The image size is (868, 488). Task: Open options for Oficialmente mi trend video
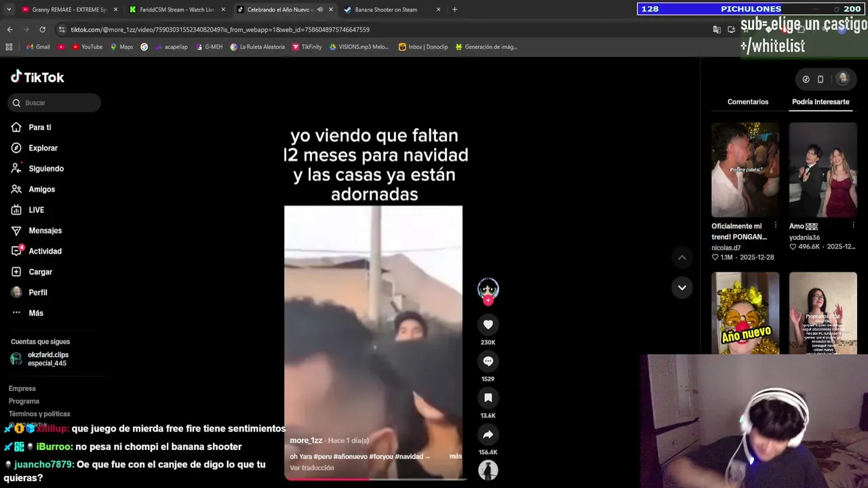776,226
